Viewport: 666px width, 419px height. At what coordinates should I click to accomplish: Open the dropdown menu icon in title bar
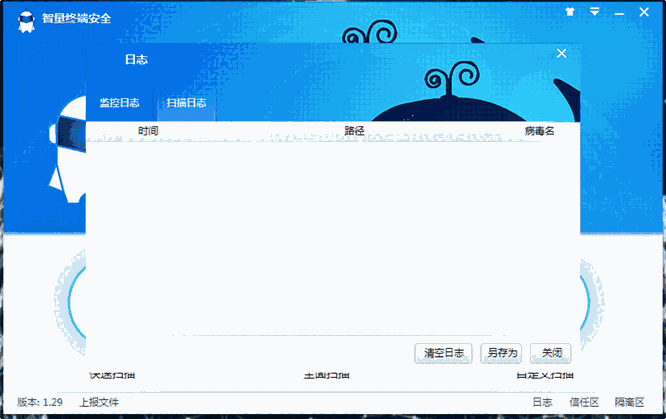[595, 12]
